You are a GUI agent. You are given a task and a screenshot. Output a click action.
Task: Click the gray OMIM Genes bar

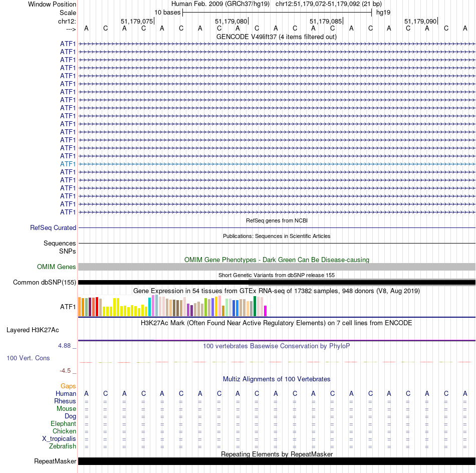point(277,267)
